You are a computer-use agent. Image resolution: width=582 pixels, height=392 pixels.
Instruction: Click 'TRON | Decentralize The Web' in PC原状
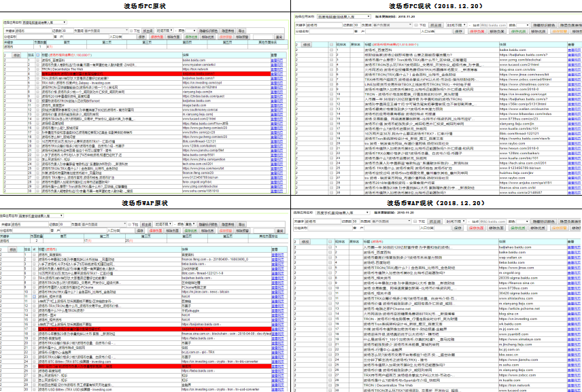[63, 69]
